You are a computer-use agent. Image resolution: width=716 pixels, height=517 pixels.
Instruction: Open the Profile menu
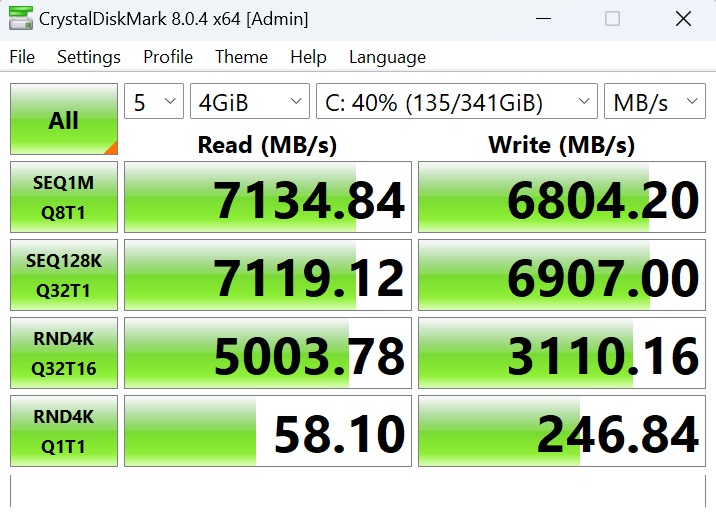[168, 57]
